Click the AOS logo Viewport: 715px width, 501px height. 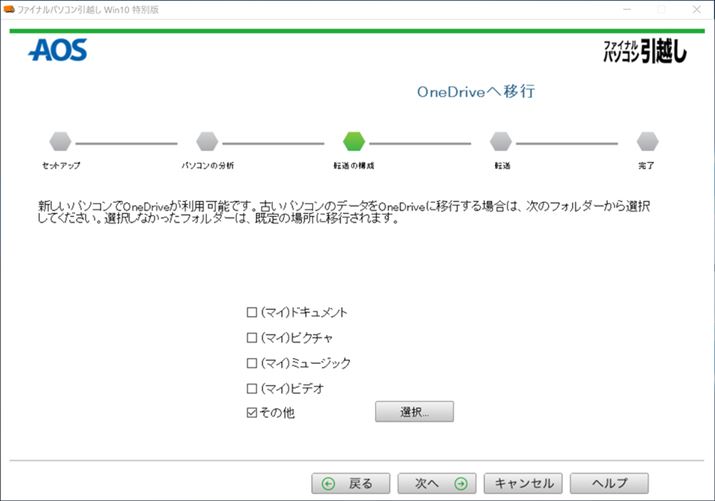(58, 50)
